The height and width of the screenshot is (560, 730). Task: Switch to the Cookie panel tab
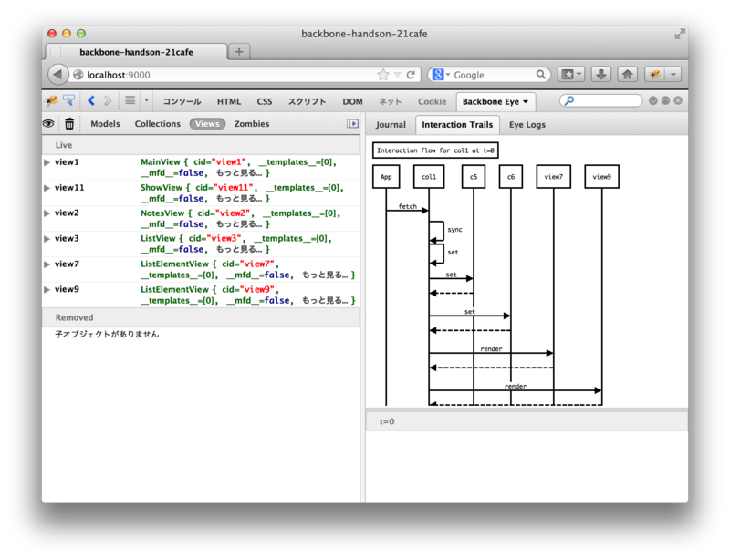click(x=432, y=101)
